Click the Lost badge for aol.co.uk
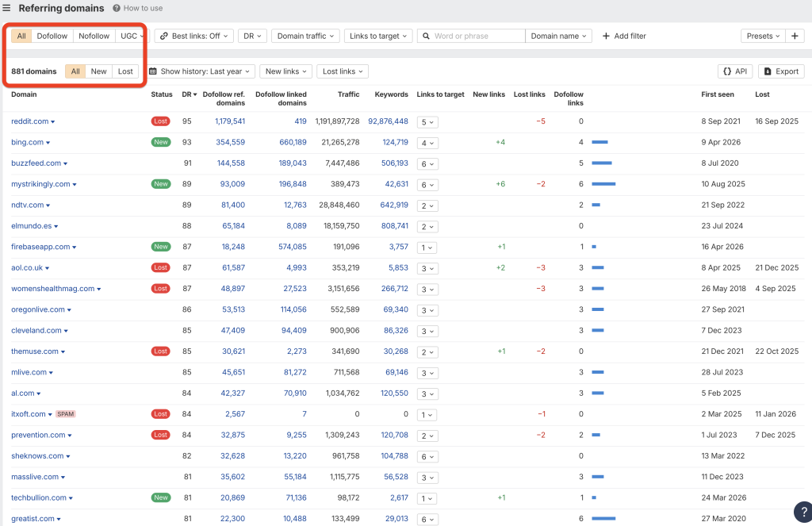 point(160,267)
